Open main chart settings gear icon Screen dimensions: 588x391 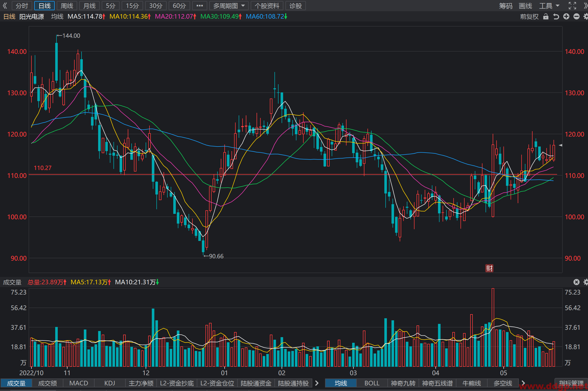(x=586, y=17)
